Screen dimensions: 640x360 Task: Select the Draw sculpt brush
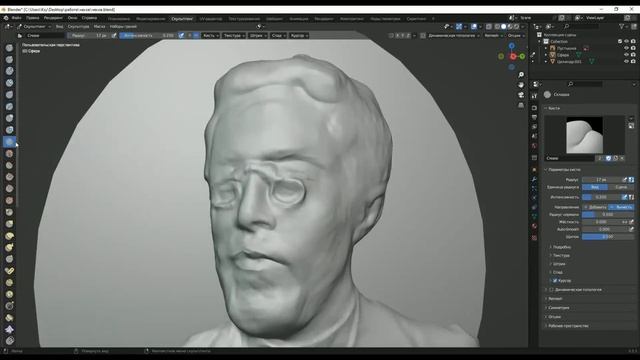click(x=9, y=48)
